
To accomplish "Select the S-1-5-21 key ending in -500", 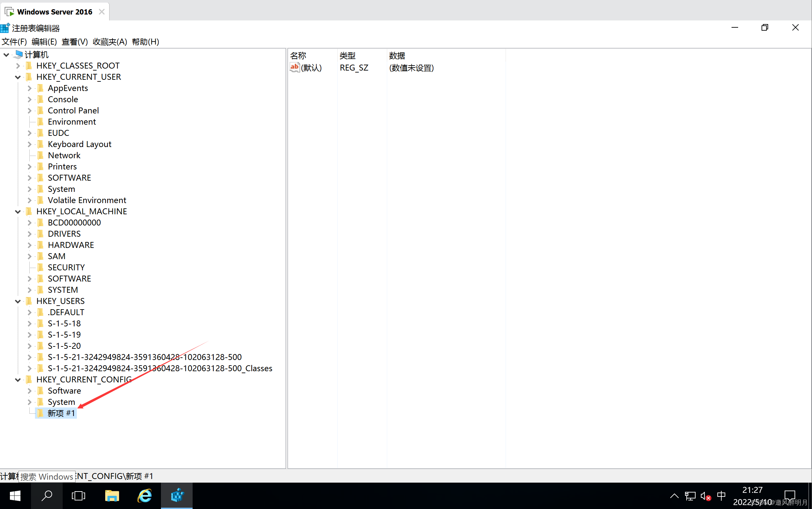I will [x=145, y=357].
